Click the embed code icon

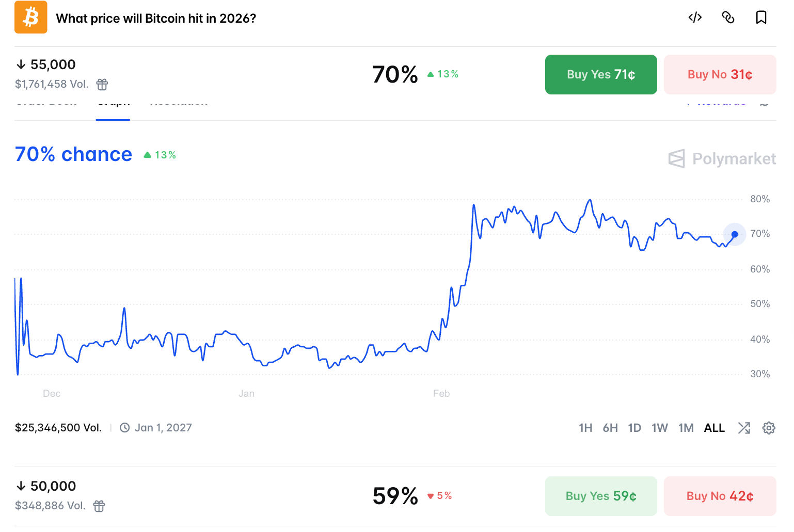tap(695, 17)
